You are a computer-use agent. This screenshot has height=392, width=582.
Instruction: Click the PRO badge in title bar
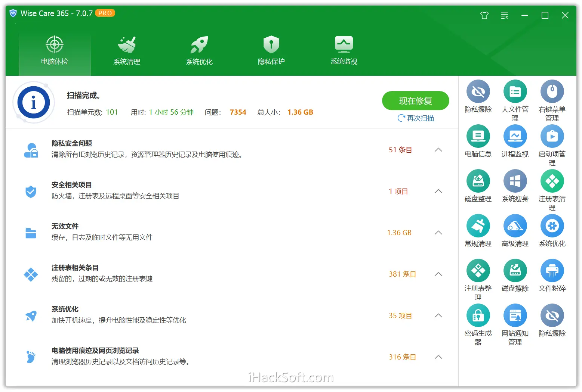[105, 13]
